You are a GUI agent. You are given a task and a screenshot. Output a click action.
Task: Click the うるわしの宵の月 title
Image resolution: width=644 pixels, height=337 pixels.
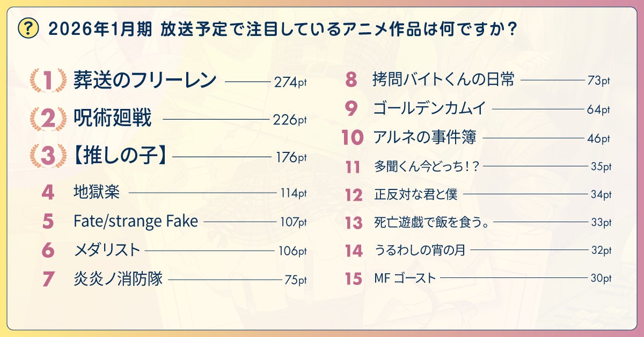click(420, 250)
